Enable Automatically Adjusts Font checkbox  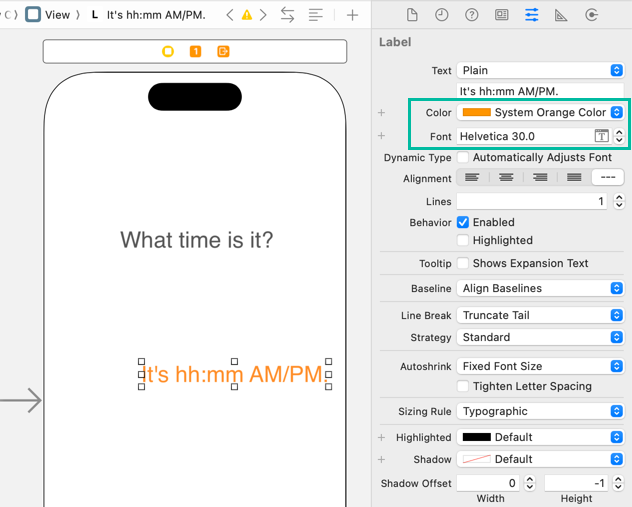coord(463,158)
